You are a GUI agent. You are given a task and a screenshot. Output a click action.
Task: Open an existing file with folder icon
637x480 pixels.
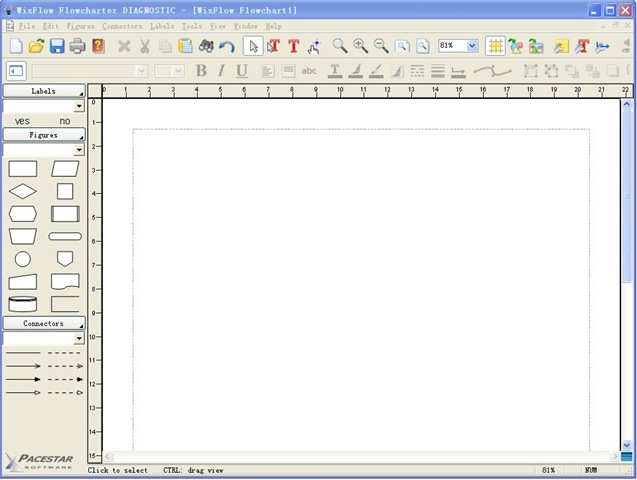tap(37, 46)
